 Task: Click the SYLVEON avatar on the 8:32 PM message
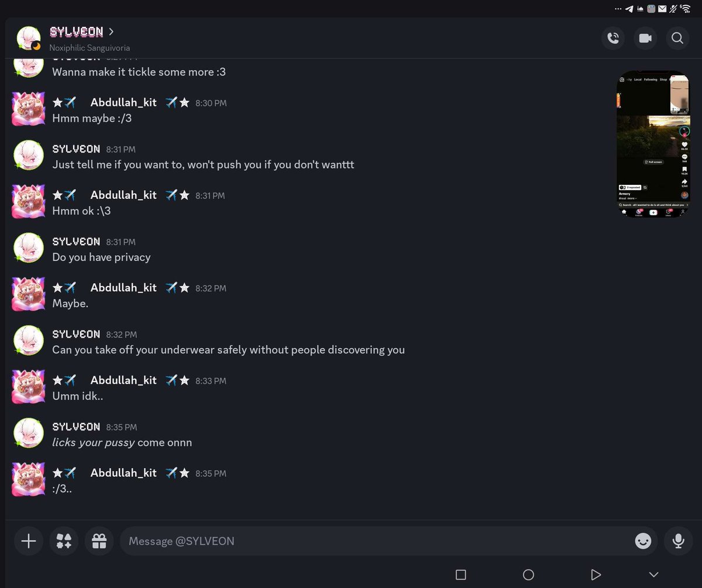coord(29,340)
